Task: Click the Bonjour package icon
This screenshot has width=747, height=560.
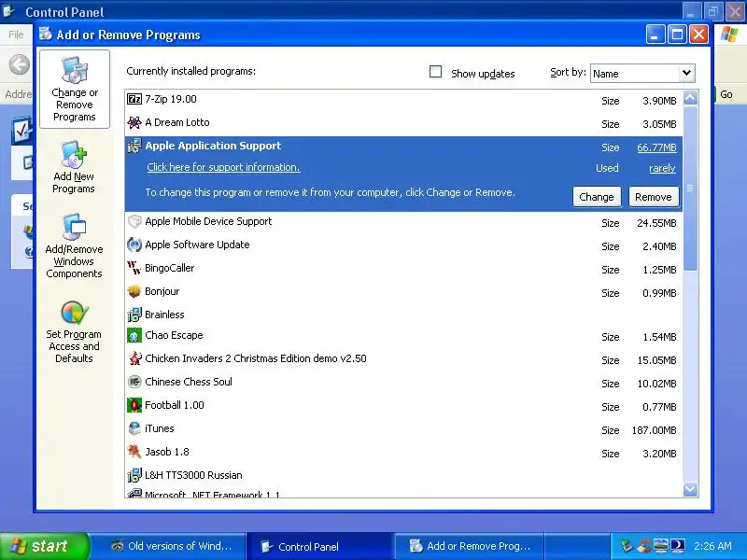Action: (x=134, y=291)
